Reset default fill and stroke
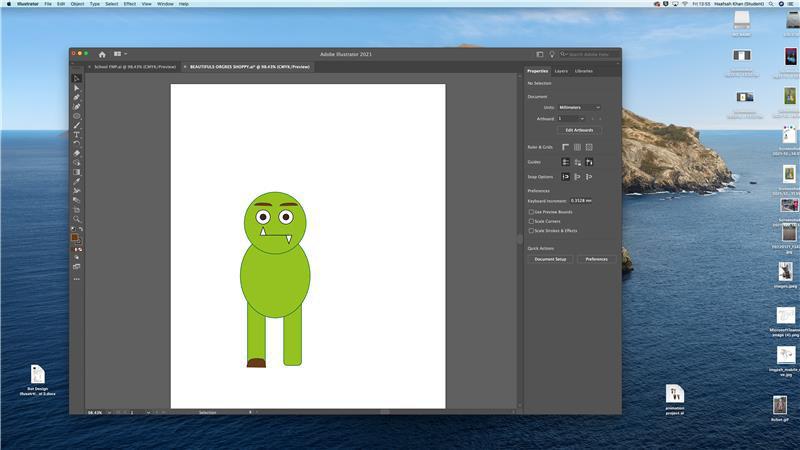 pyautogui.click(x=73, y=229)
